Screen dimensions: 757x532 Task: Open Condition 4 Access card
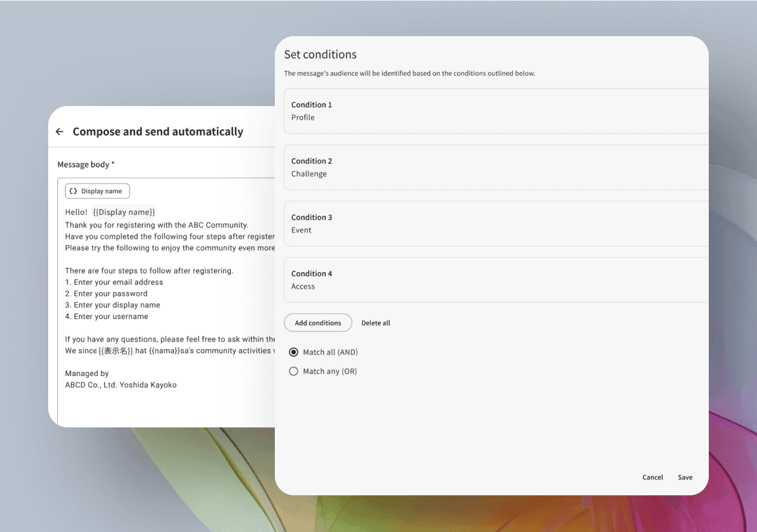(x=495, y=280)
